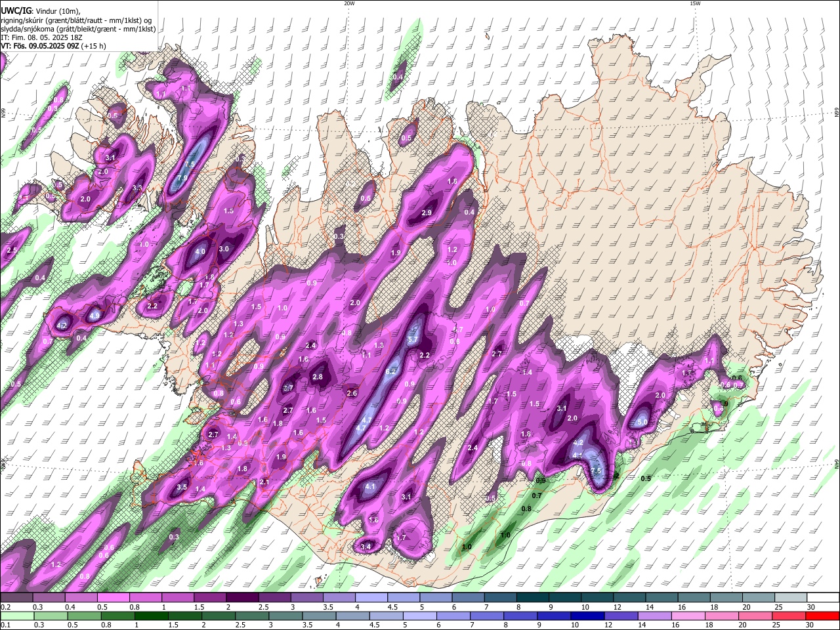Click the '0.1' label in lower legend
The width and height of the screenshot is (840, 630).
[5, 625]
